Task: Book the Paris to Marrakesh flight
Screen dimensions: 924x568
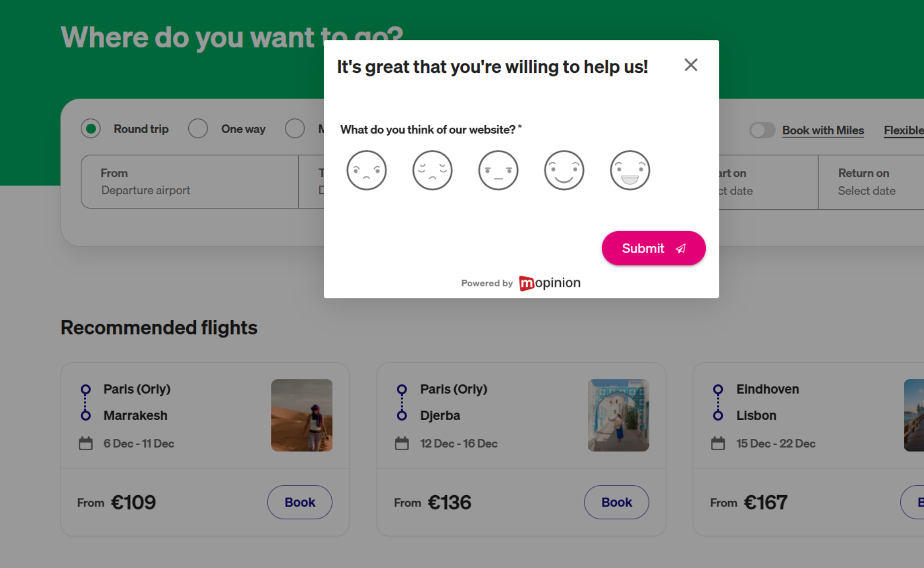Action: [x=300, y=502]
